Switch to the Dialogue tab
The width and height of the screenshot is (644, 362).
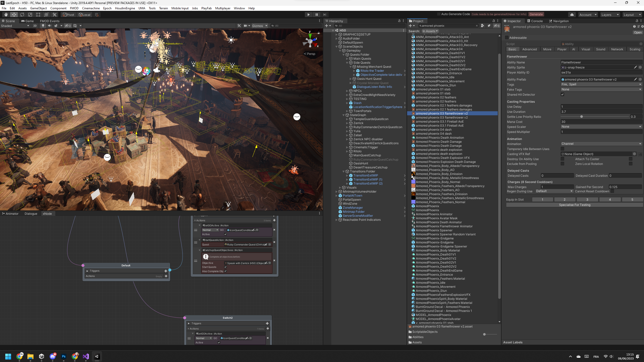coord(31,213)
